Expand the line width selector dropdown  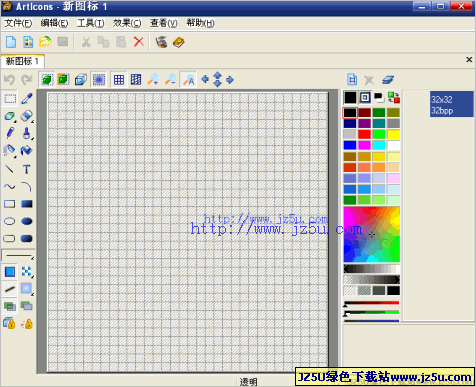[18, 256]
